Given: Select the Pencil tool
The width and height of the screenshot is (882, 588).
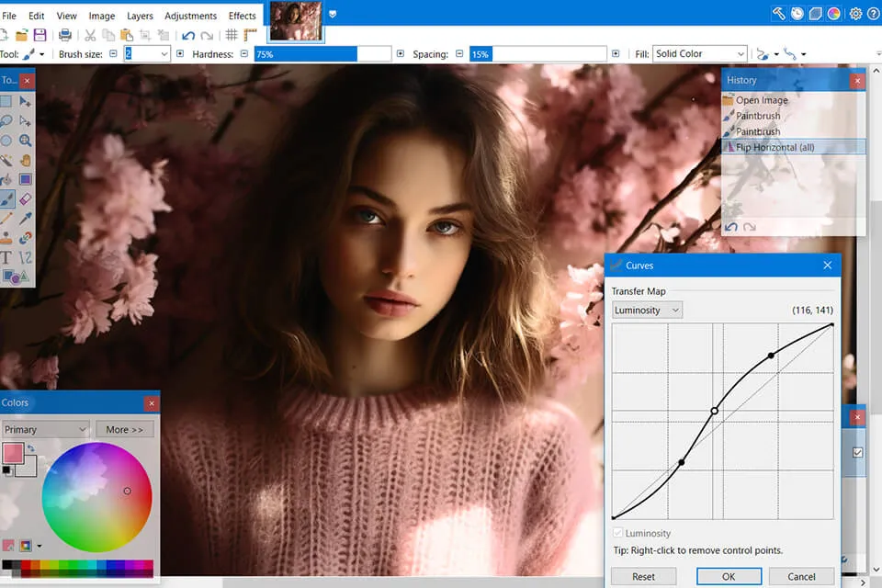Looking at the screenshot, I should (6, 219).
